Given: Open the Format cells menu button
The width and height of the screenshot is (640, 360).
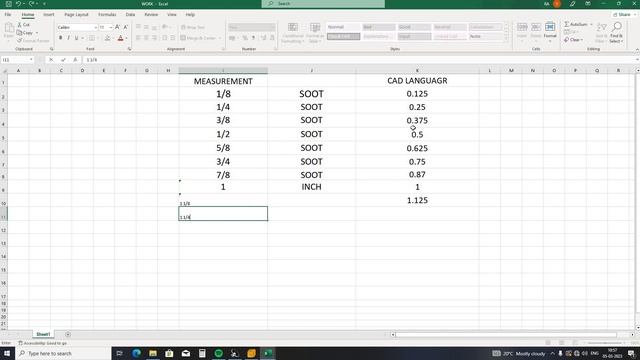Looking at the screenshot, I should [550, 31].
